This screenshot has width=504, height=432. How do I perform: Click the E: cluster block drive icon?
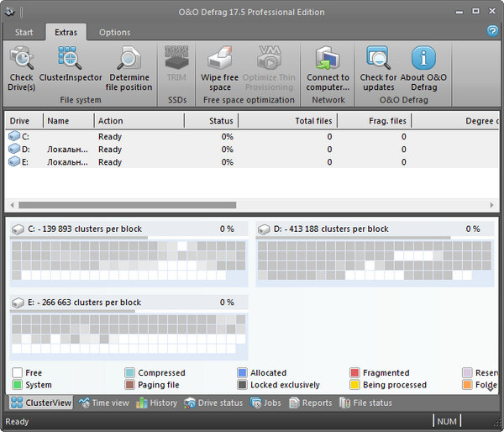(x=18, y=303)
